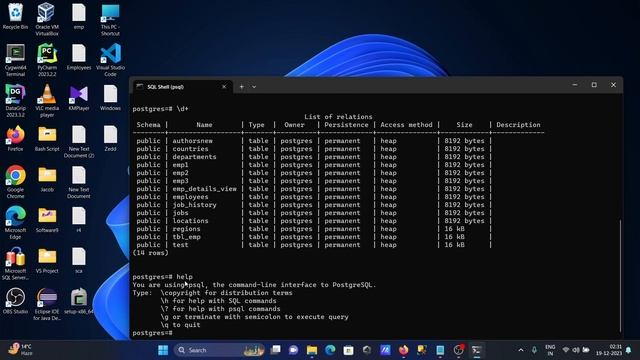Open the clock showing 02:31

click(x=609, y=350)
